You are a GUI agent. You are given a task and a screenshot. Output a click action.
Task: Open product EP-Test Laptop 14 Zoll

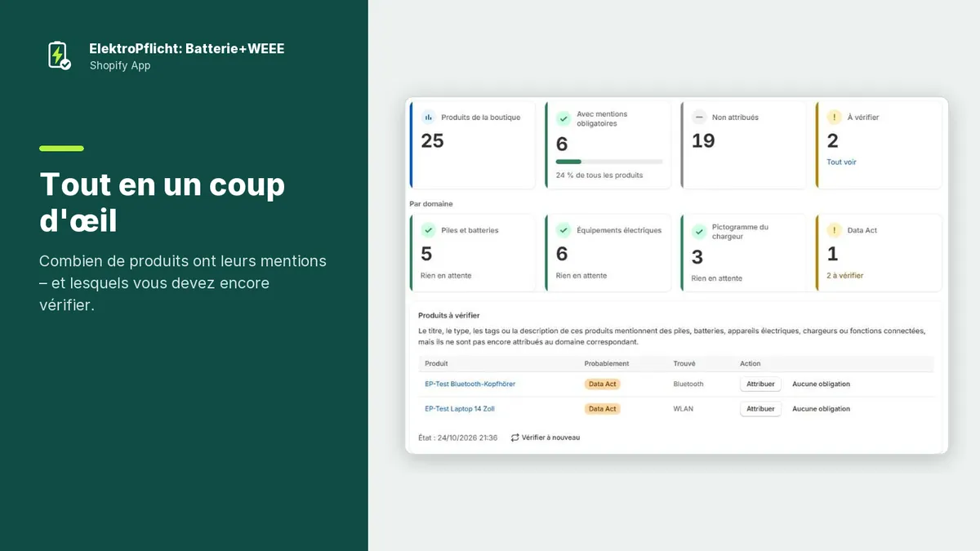tap(460, 409)
